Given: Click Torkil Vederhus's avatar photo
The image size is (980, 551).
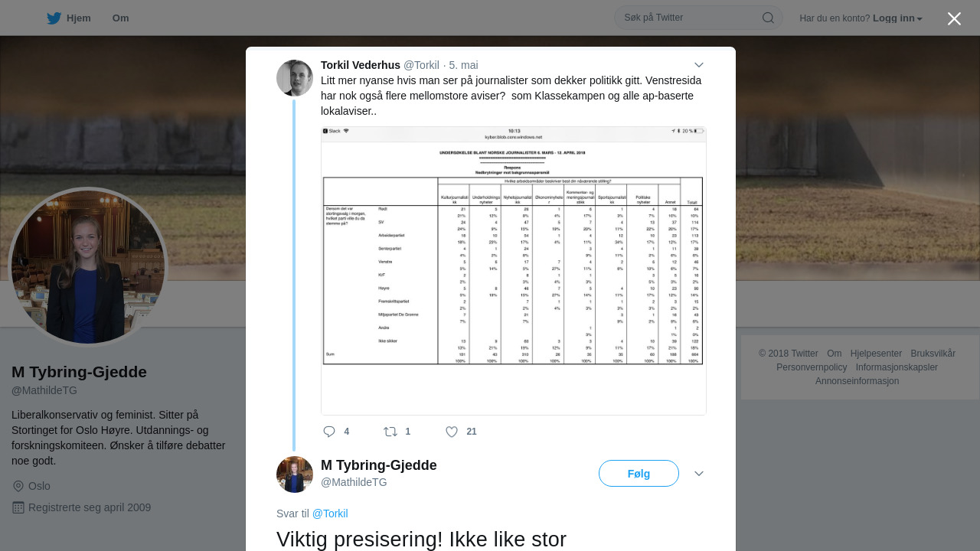Looking at the screenshot, I should 295,78.
